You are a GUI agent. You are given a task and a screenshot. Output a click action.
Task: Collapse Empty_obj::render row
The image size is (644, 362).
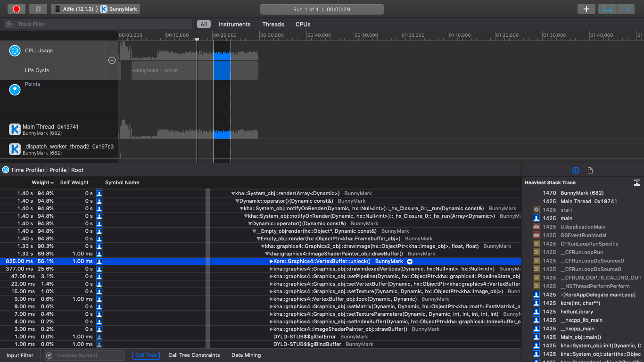(258, 239)
